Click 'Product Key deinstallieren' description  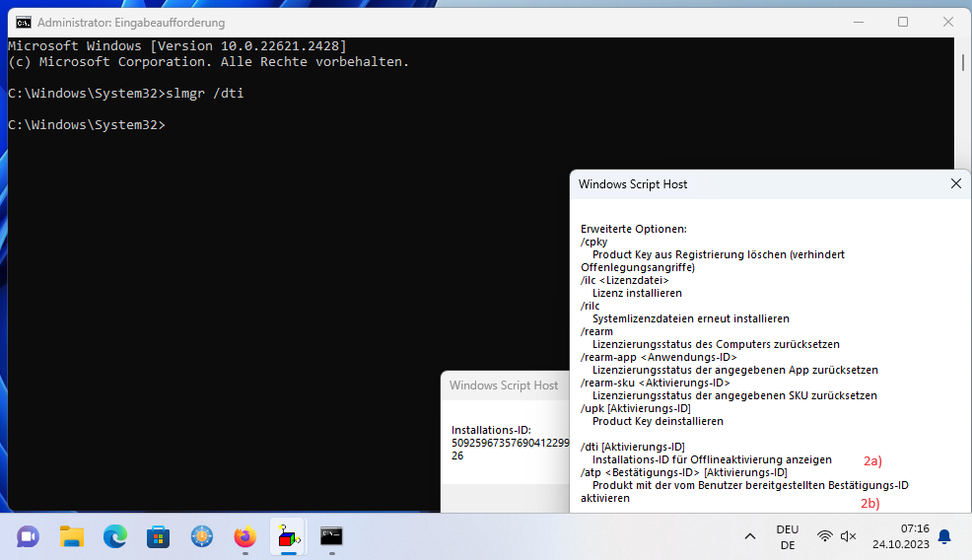coord(658,421)
